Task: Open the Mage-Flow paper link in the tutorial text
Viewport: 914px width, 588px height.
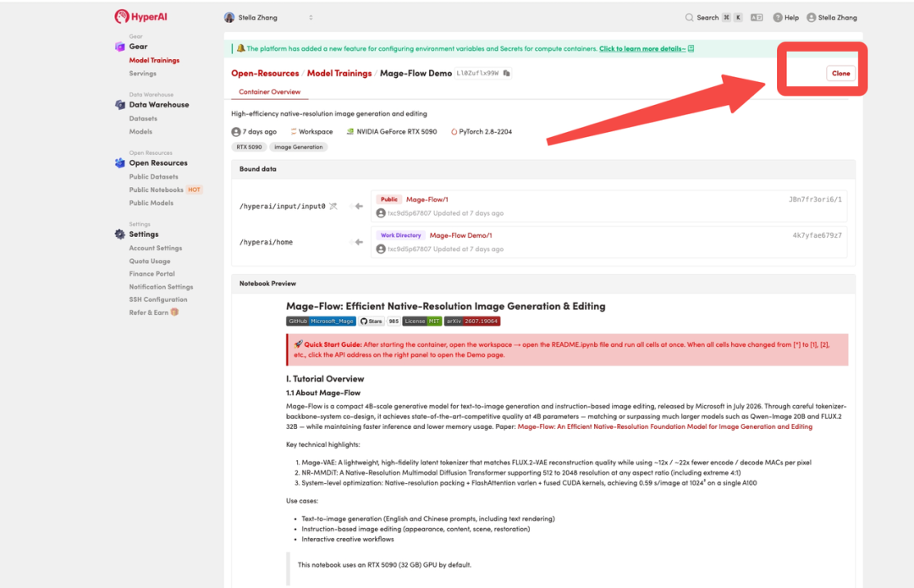Action: click(x=664, y=426)
